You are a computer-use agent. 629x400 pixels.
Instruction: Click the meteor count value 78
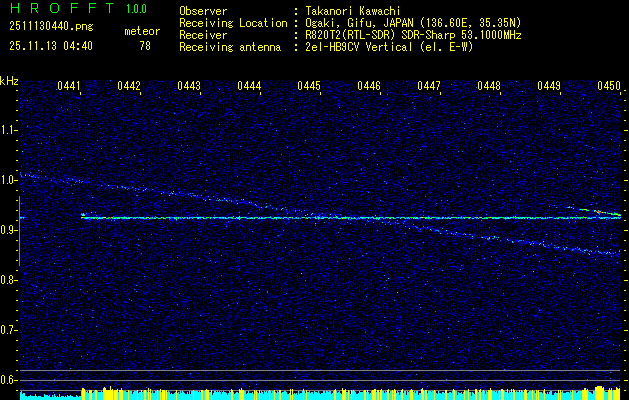[x=145, y=46]
